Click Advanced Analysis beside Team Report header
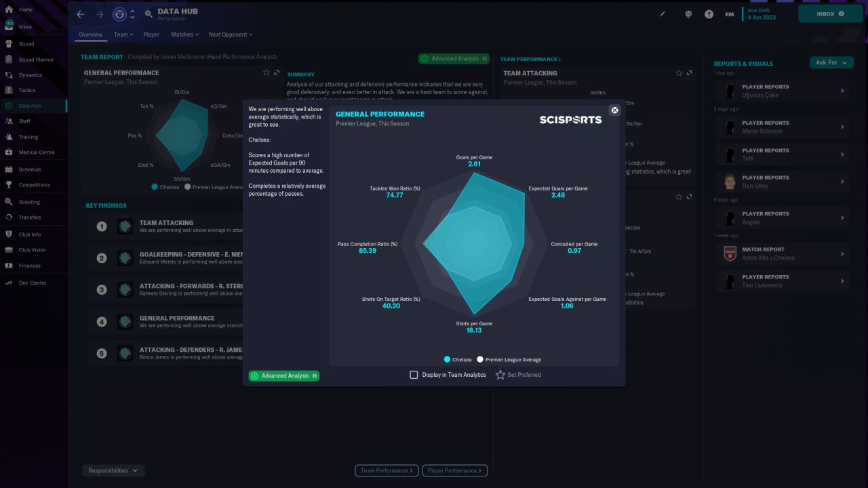This screenshot has height=488, width=868. click(454, 59)
